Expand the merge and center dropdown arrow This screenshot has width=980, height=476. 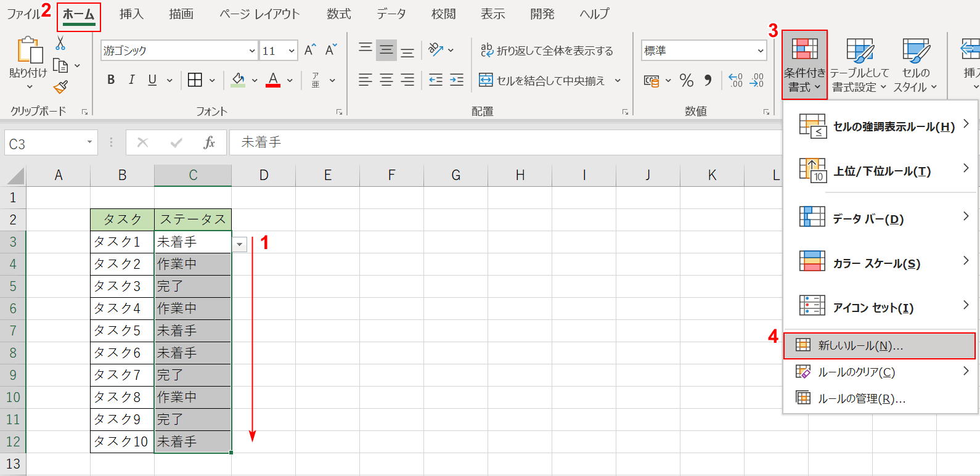pos(618,80)
